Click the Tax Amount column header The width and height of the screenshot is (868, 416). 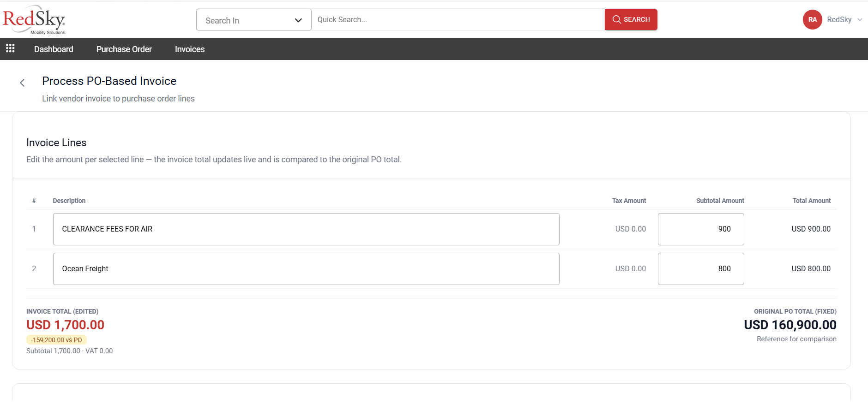(629, 201)
